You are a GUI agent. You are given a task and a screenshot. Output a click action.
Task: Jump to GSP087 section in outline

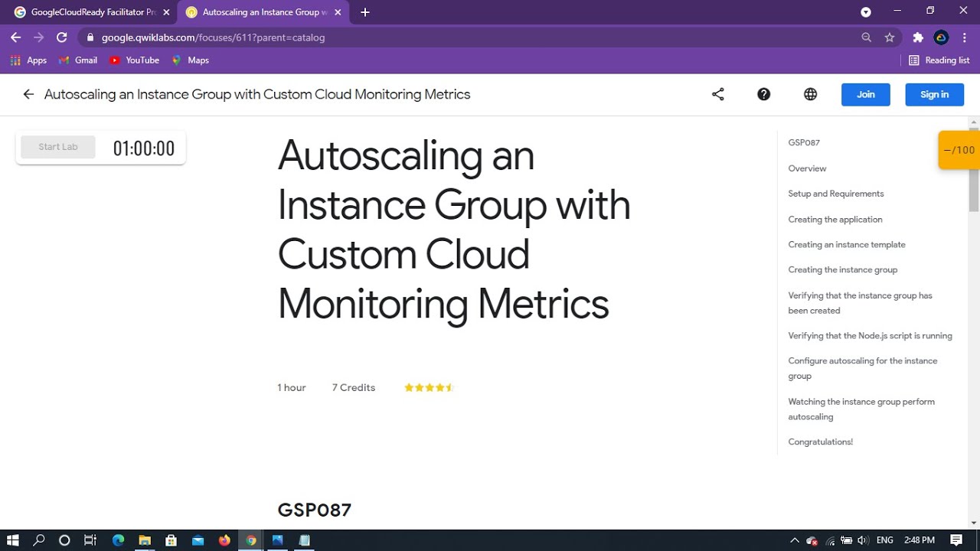[804, 143]
